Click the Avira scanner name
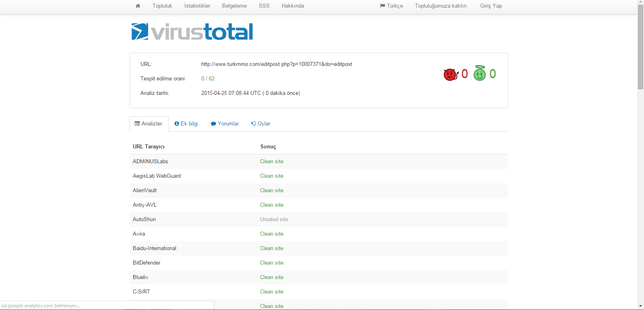Image resolution: width=644 pixels, height=310 pixels. pos(139,234)
